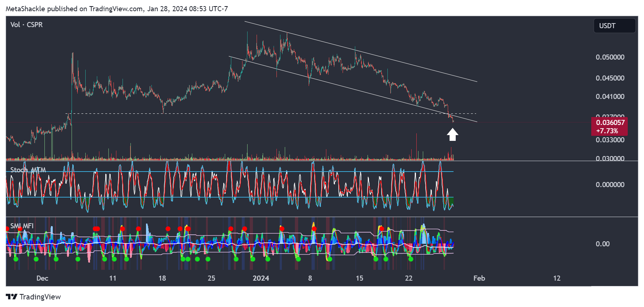The image size is (644, 307).
Task: Click the current price label 0.036057
Action: pos(610,122)
